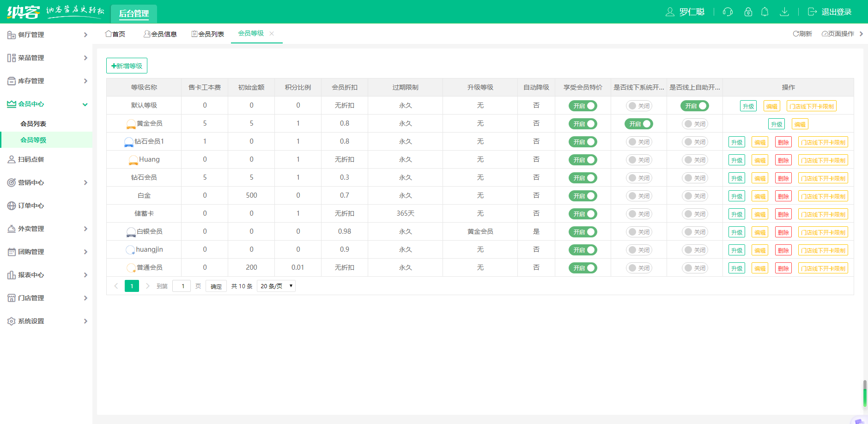Click the download icon in top bar

pyautogui.click(x=784, y=12)
